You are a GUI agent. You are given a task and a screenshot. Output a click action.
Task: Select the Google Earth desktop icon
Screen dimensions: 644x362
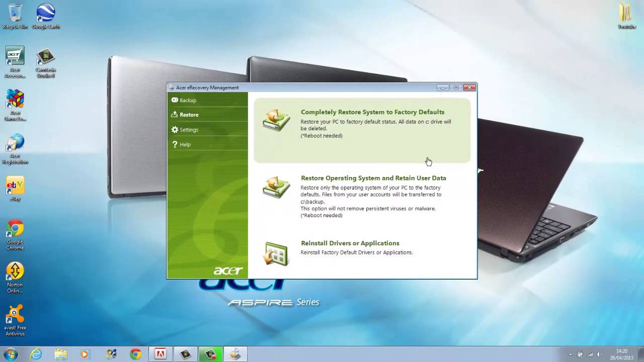[x=46, y=17]
